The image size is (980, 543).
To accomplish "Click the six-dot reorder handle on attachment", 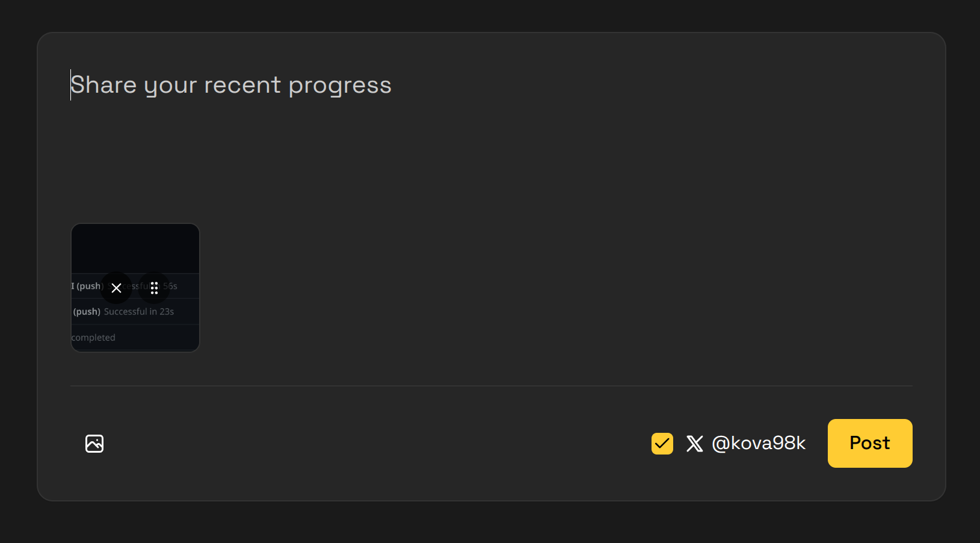I will (x=154, y=288).
